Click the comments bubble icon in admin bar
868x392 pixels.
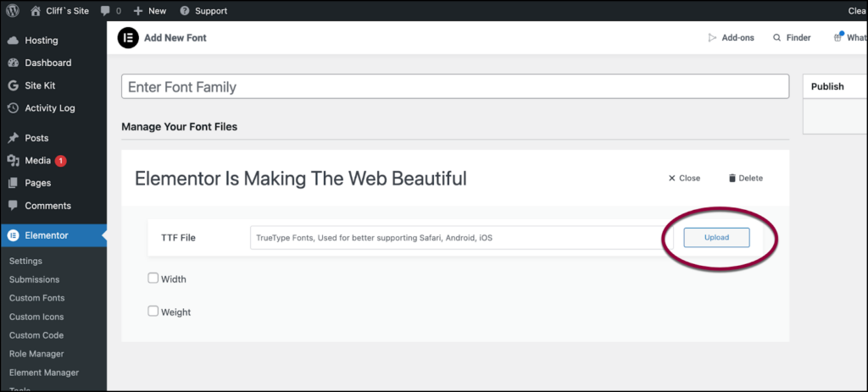pyautogui.click(x=105, y=11)
